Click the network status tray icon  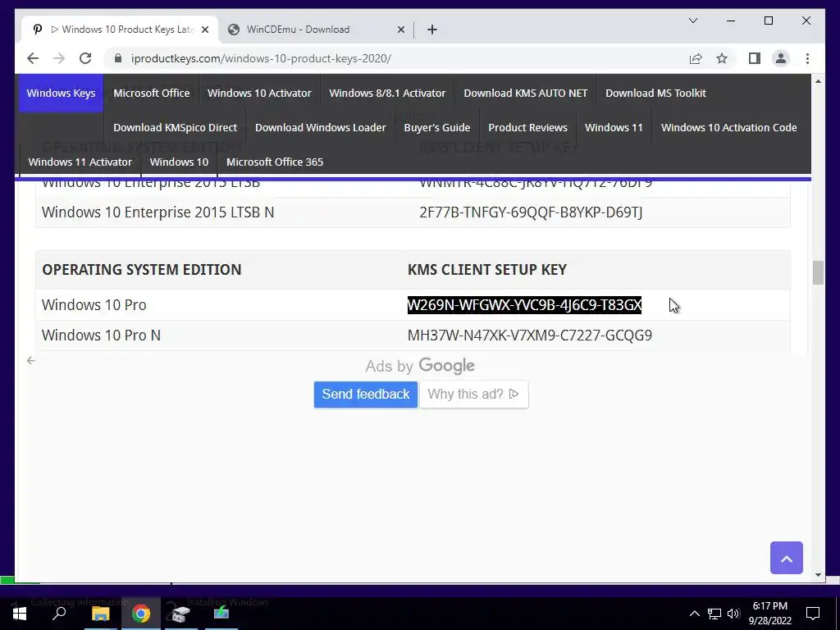pyautogui.click(x=714, y=614)
